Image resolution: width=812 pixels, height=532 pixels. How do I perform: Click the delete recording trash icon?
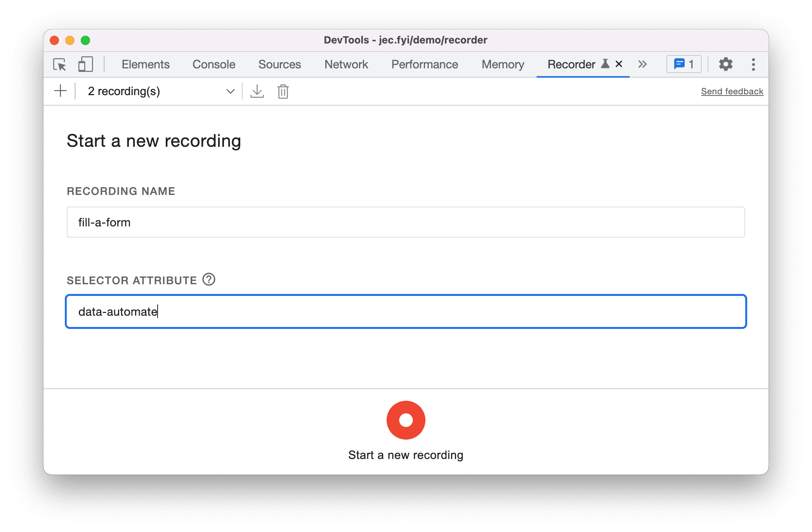tap(283, 91)
